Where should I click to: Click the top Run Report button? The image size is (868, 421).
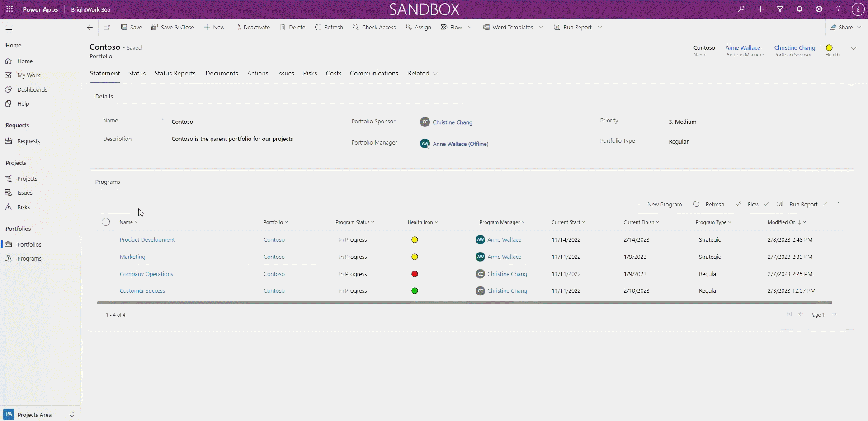[x=573, y=28]
